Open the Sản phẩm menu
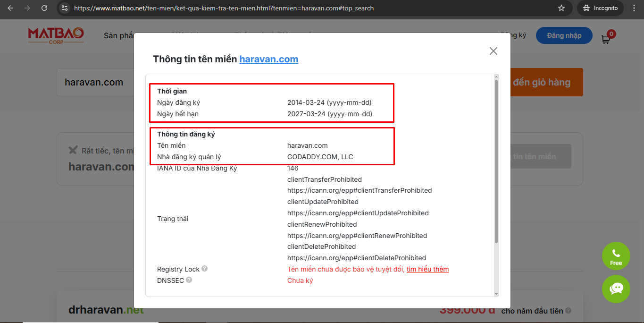Screen dimensions: 644x323 [119, 35]
